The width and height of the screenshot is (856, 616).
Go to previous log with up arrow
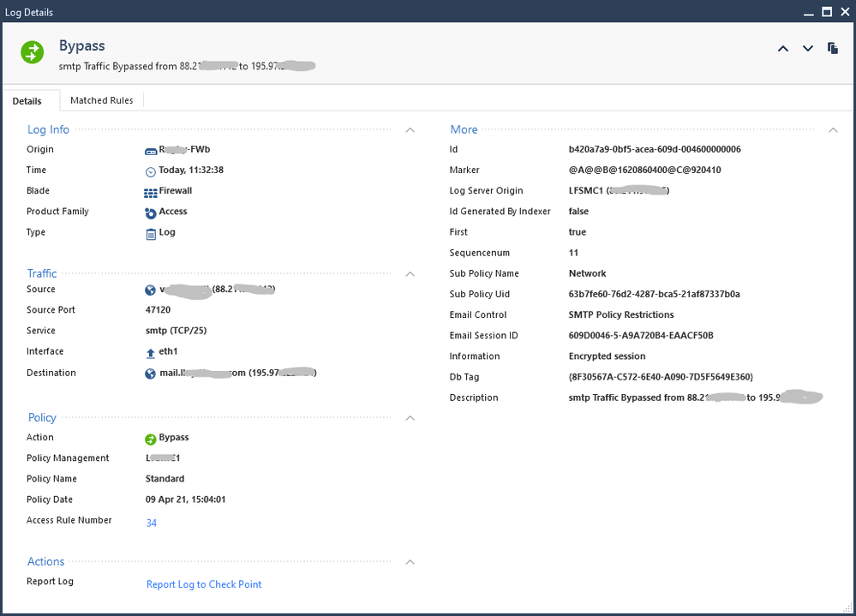[782, 49]
